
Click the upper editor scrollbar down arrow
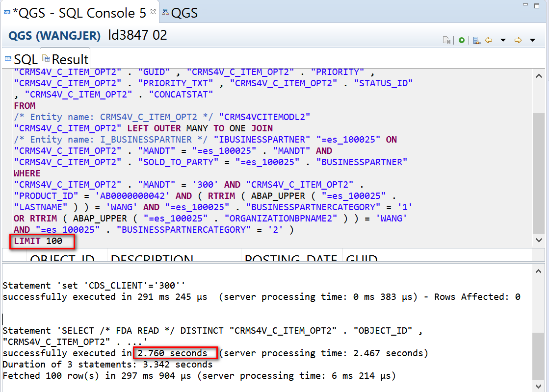(539, 241)
